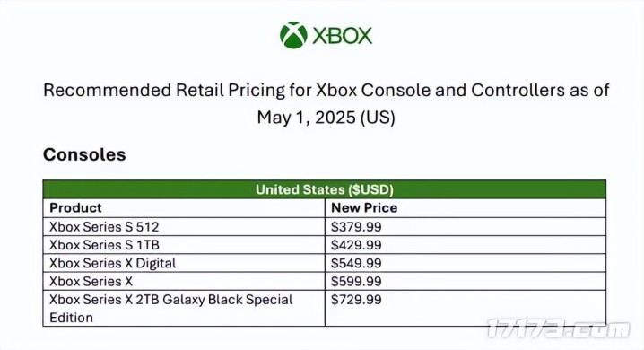
Task: Select the 2TB Galaxy Black Special Edition cell
Action: 184,308
